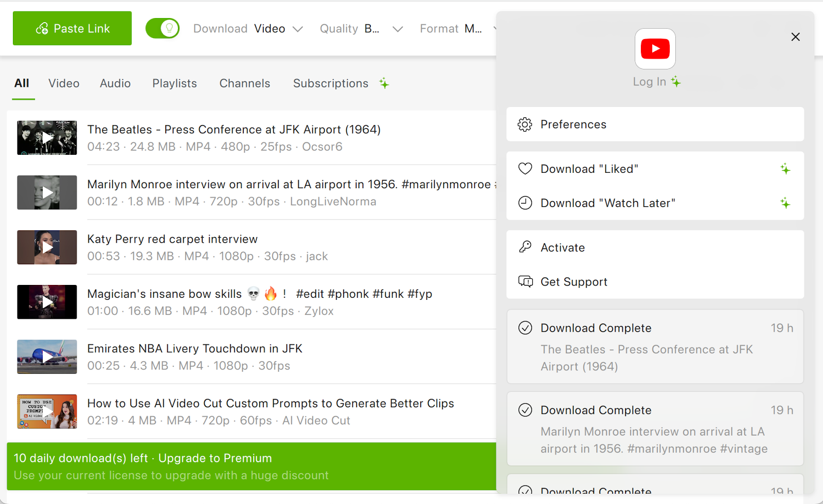Click the Get Support chat icon
This screenshot has width=823, height=504.
[x=525, y=282]
